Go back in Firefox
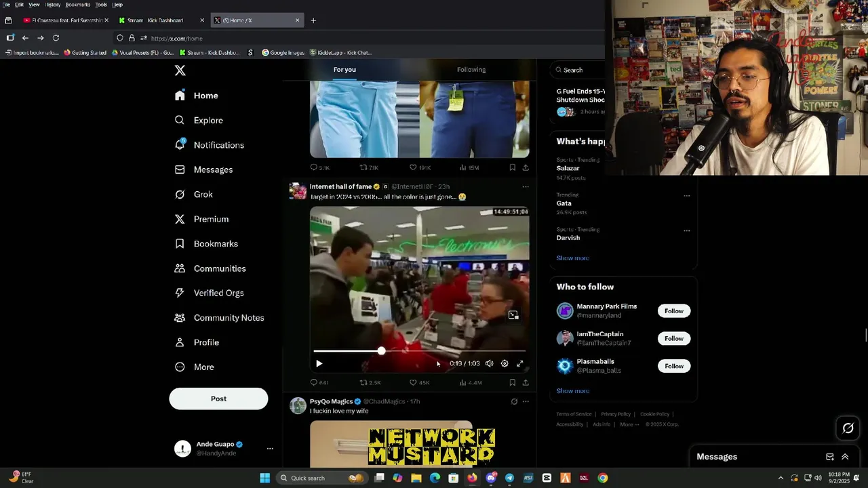868x488 pixels. pyautogui.click(x=25, y=38)
